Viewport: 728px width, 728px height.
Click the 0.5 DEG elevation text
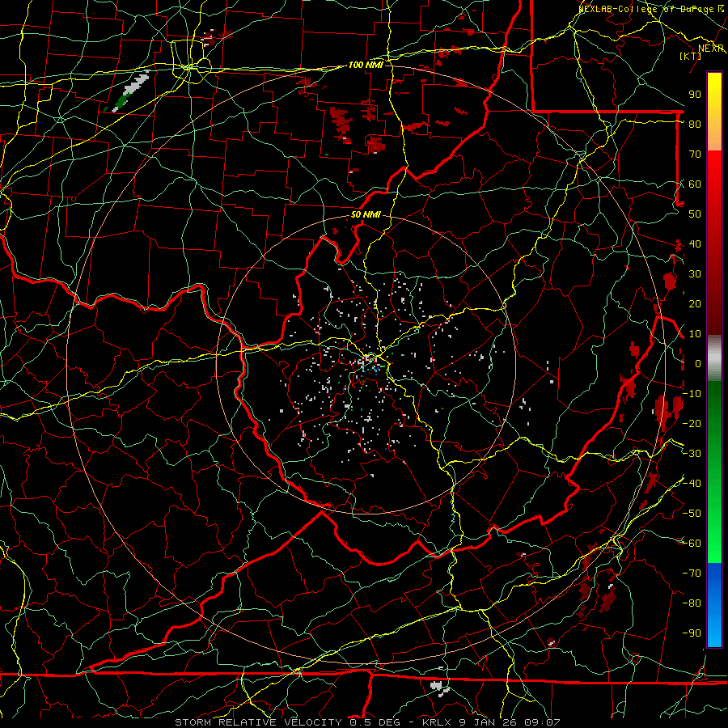coord(374,722)
